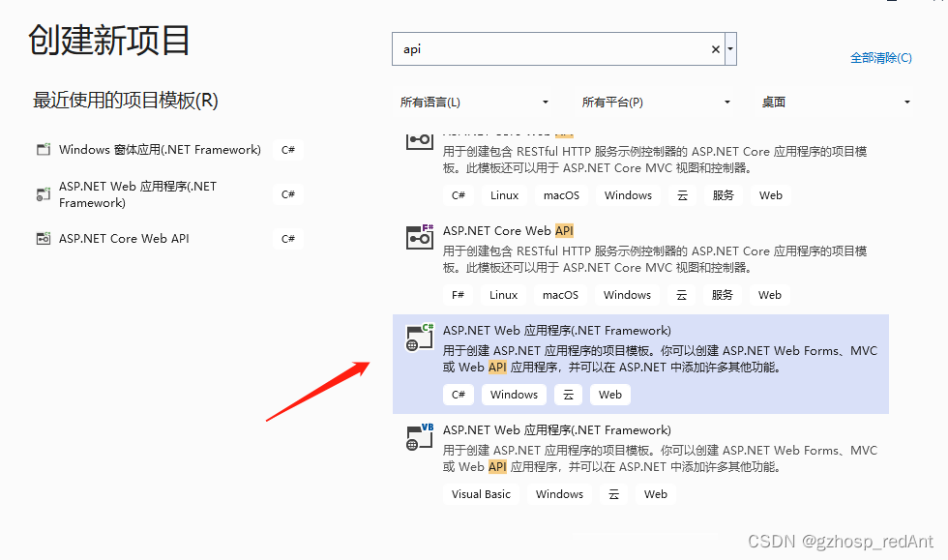The width and height of the screenshot is (948, 560).
Task: Select the Windows 窗体应用 template icon
Action: (x=43, y=149)
